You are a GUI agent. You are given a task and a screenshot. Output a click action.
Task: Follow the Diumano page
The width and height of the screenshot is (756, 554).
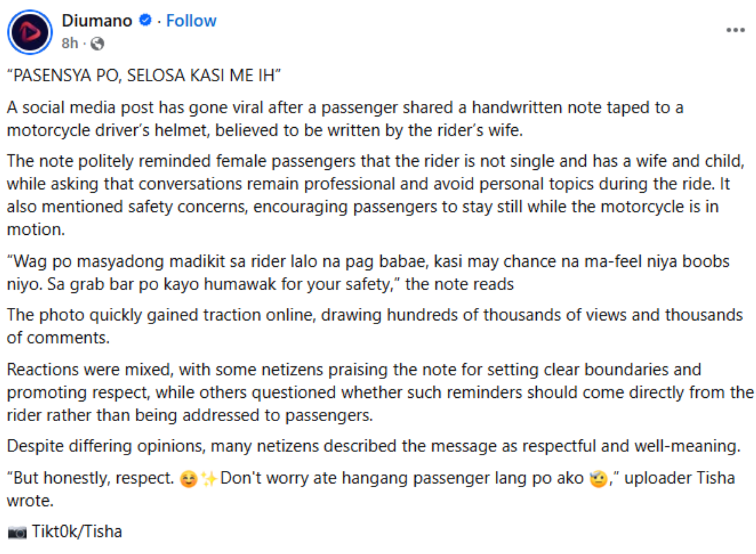click(x=192, y=21)
